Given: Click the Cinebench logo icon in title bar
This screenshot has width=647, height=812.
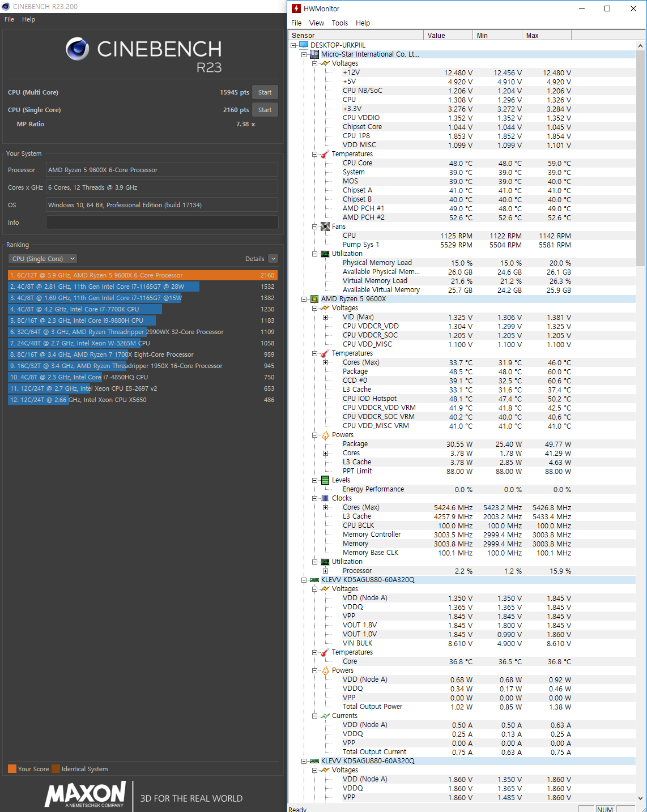Looking at the screenshot, I should pos(6,6).
